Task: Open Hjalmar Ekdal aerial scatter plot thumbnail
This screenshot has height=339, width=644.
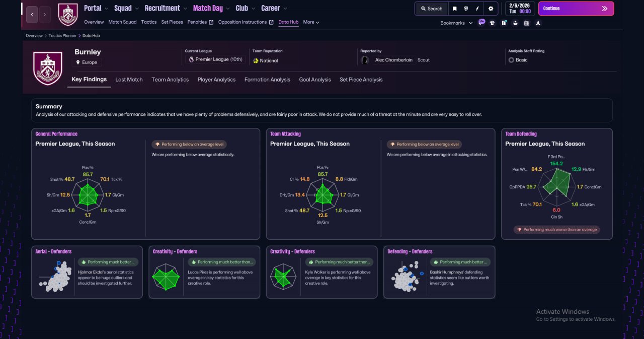Action: [x=55, y=276]
